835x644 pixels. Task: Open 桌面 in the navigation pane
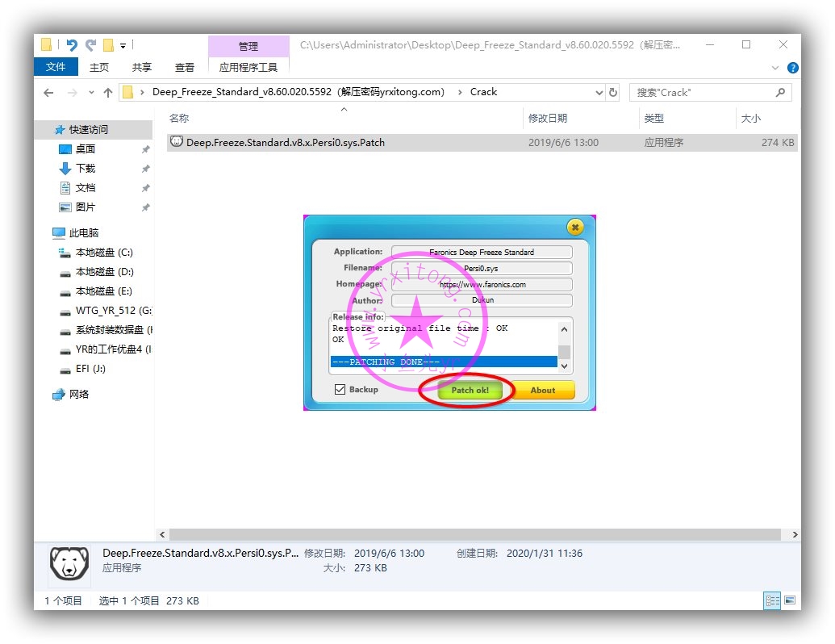coord(86,149)
